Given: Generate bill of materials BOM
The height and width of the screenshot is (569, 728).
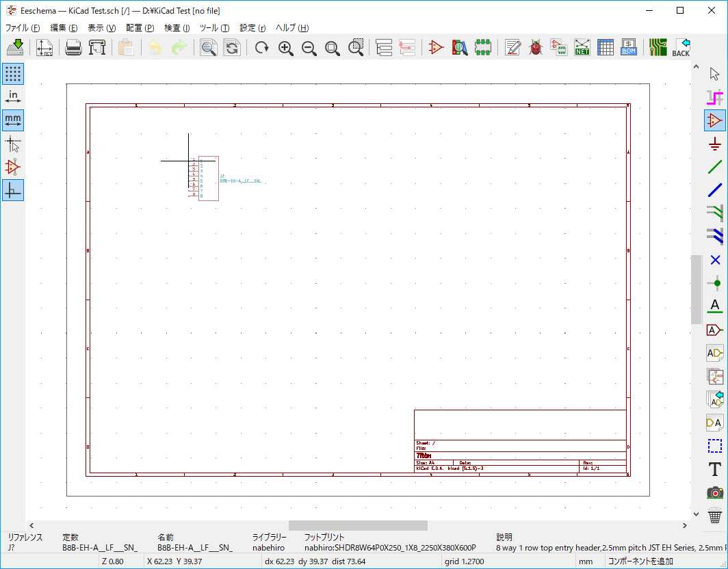Looking at the screenshot, I should [x=629, y=47].
